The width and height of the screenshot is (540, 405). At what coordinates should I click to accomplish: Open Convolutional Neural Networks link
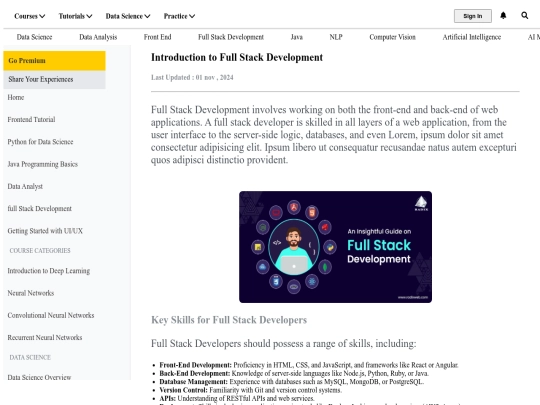[x=51, y=315]
